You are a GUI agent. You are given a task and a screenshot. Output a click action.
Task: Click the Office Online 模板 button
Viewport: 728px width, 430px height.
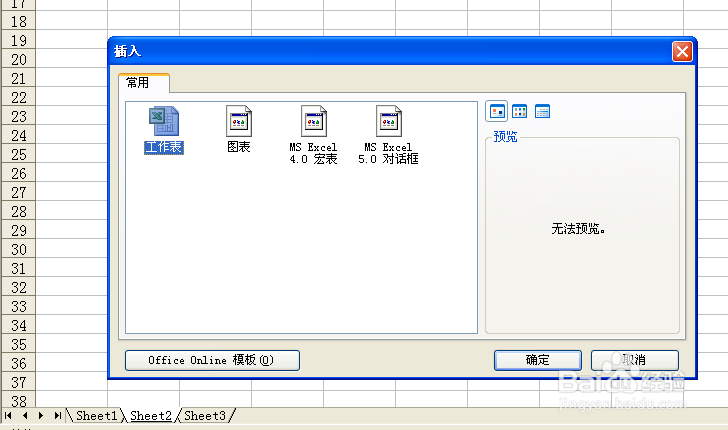212,360
